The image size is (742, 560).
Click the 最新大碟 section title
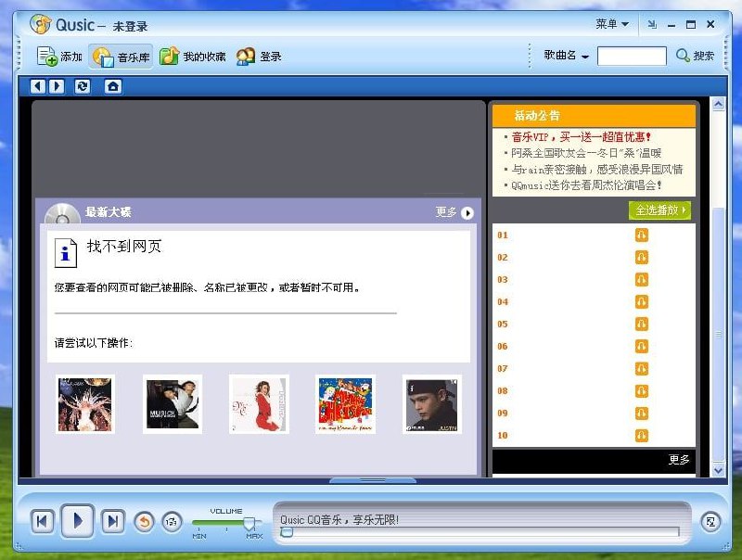[109, 212]
